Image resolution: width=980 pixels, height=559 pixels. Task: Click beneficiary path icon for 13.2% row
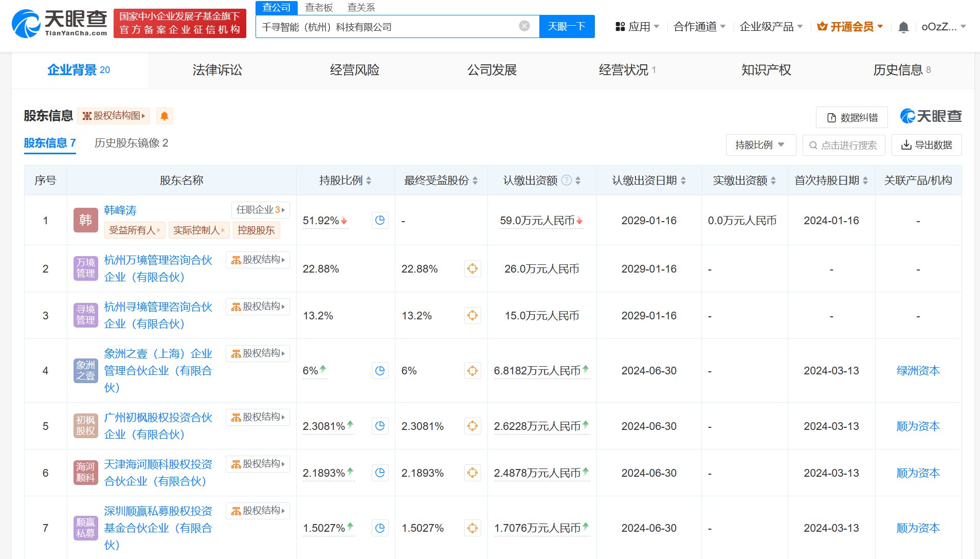pyautogui.click(x=473, y=316)
